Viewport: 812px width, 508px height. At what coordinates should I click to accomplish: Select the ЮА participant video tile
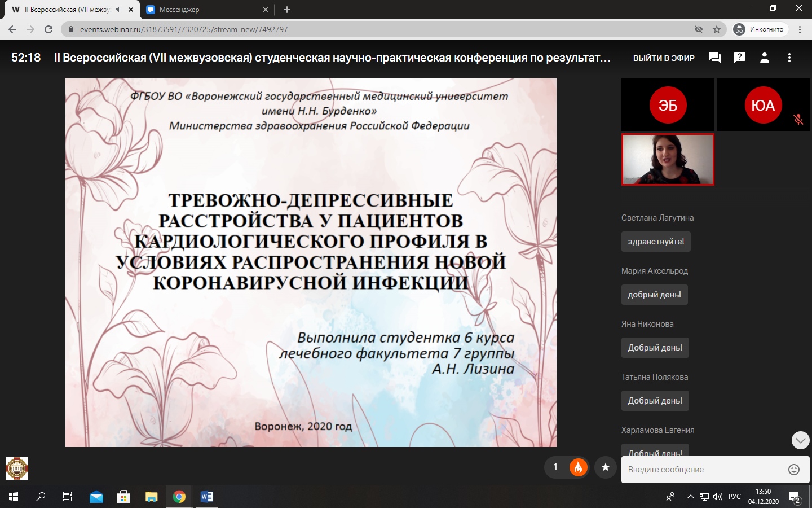(763, 105)
